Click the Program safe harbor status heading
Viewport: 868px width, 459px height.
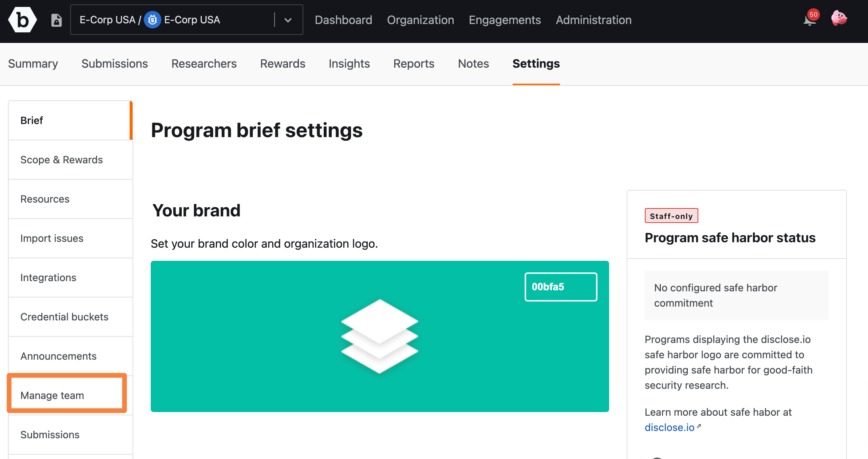click(x=730, y=238)
